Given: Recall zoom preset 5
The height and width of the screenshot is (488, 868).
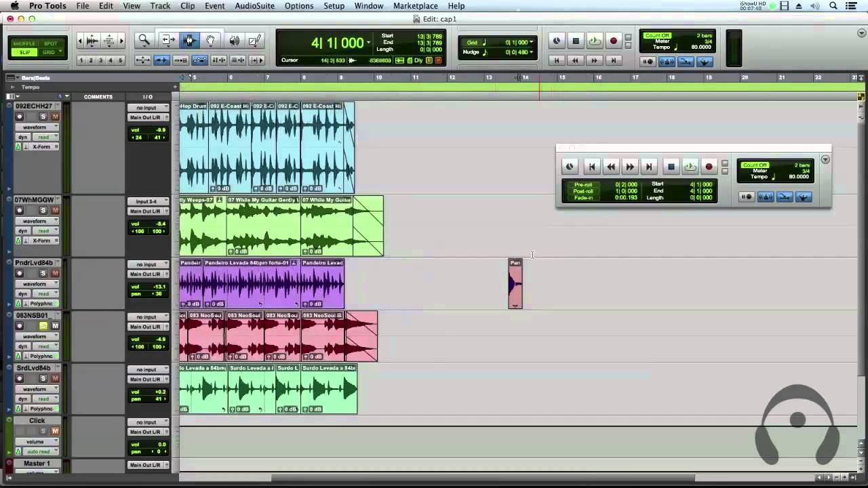Looking at the screenshot, I should [x=121, y=60].
